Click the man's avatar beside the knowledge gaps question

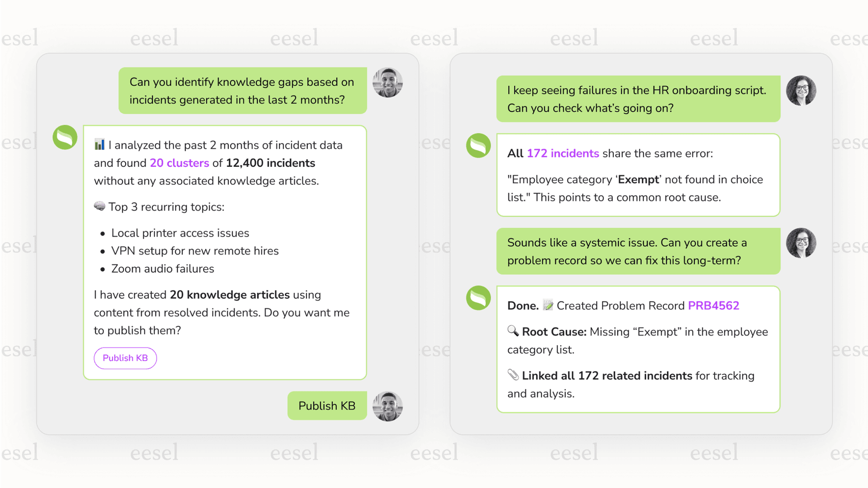388,83
